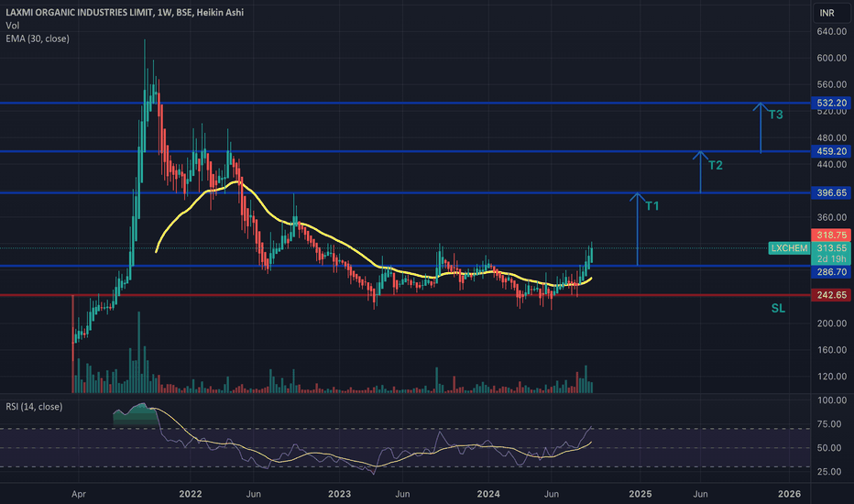Click the 2026 label on time axis
The image size is (854, 504).
point(789,494)
